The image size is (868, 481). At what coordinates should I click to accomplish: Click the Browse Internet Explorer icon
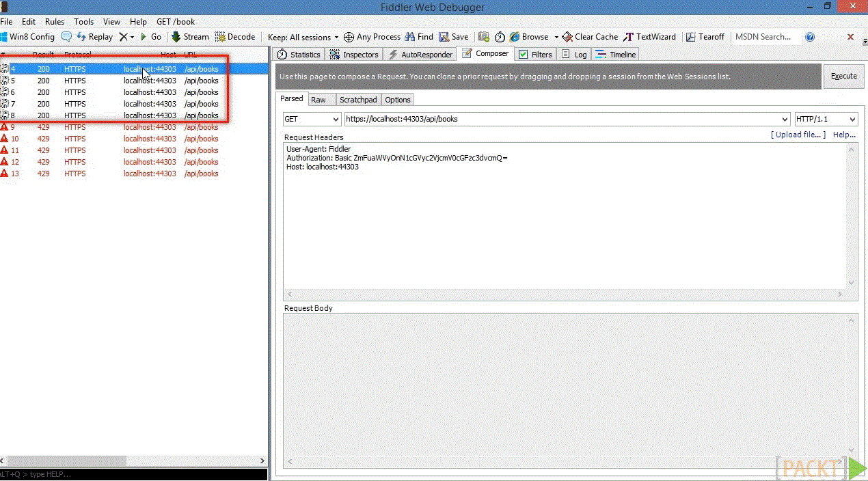[515, 37]
